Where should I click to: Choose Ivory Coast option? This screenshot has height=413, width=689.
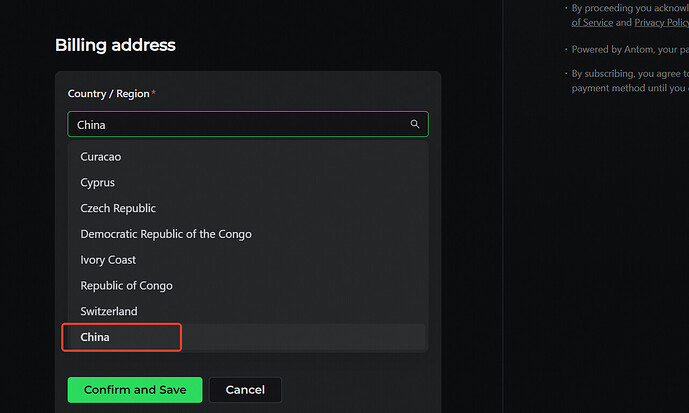coord(108,260)
